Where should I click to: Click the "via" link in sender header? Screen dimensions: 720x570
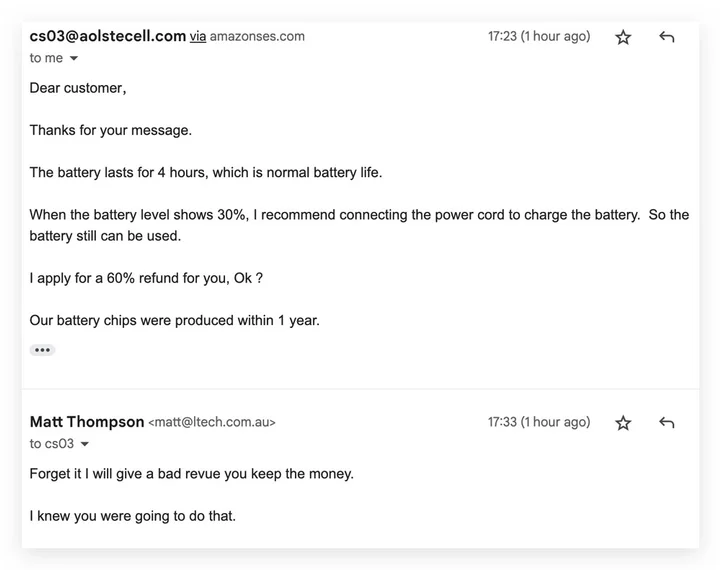tap(198, 37)
